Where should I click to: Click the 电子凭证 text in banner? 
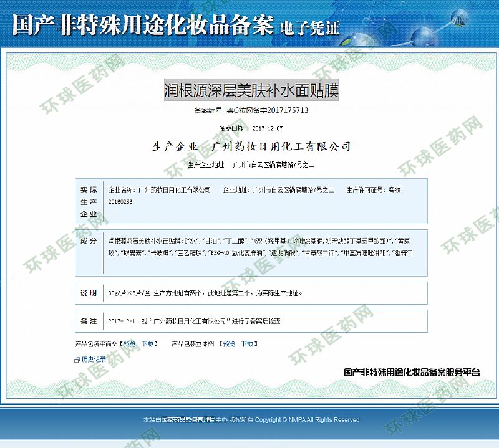tap(310, 27)
